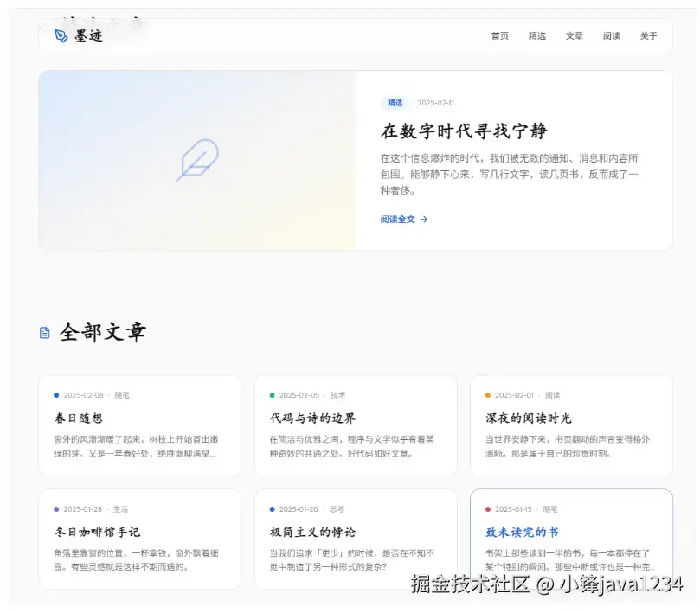Click the green dot on 代码与诗的边界 card
The width and height of the screenshot is (700, 613).
tap(272, 395)
